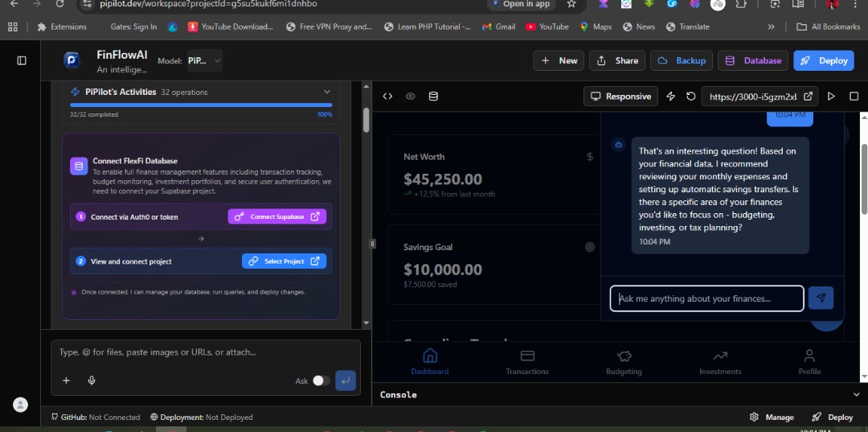Click the finance question input field

click(706, 298)
